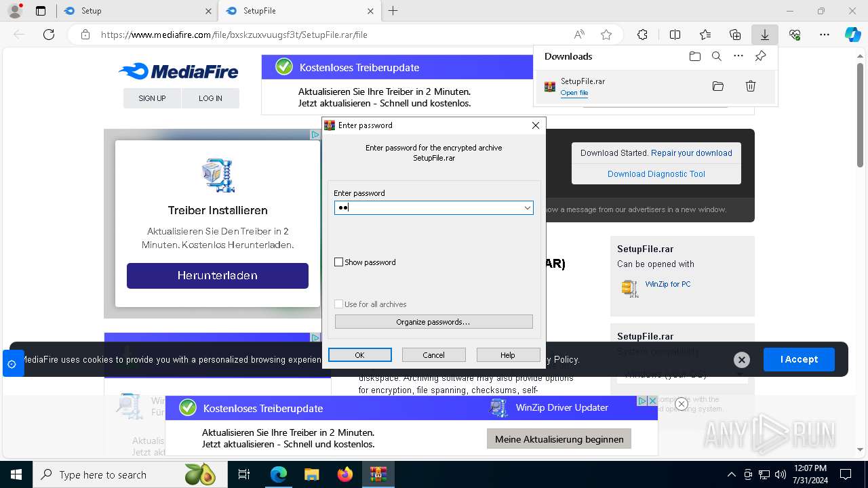Open the notification center icon
This screenshot has width=868, height=488.
846,474
